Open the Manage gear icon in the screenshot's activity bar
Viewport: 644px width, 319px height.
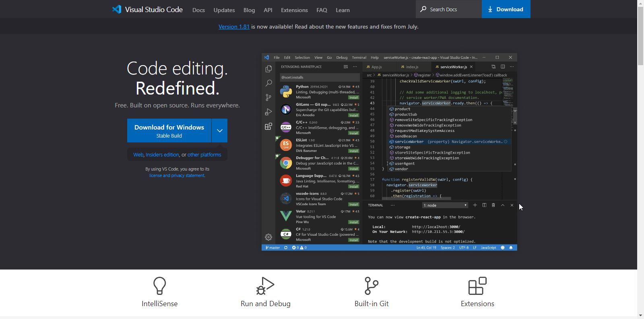268,237
